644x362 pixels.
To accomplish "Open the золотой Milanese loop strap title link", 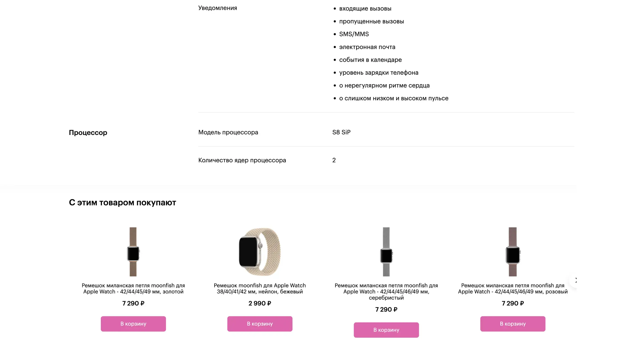I will click(133, 288).
